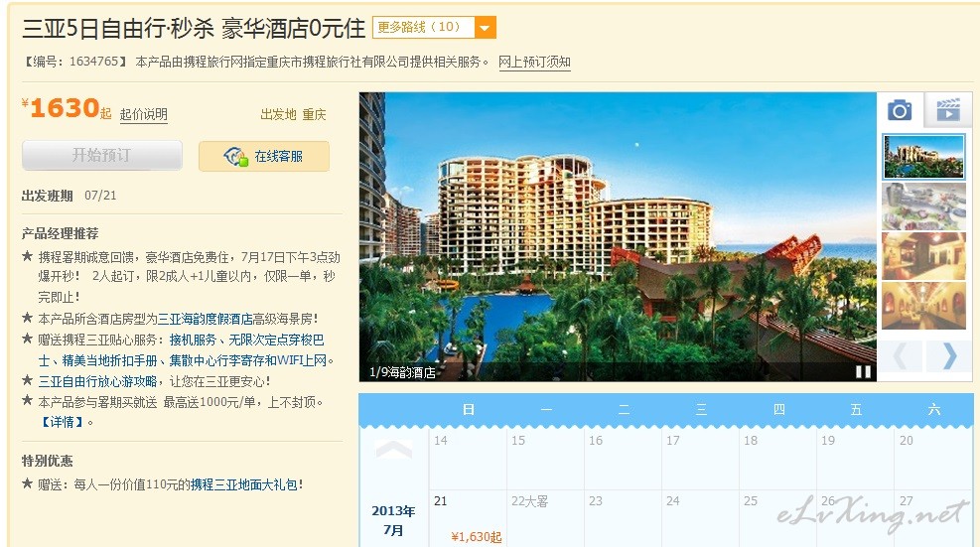
Task: Pause the slideshow with the pause icon
Action: tap(863, 372)
